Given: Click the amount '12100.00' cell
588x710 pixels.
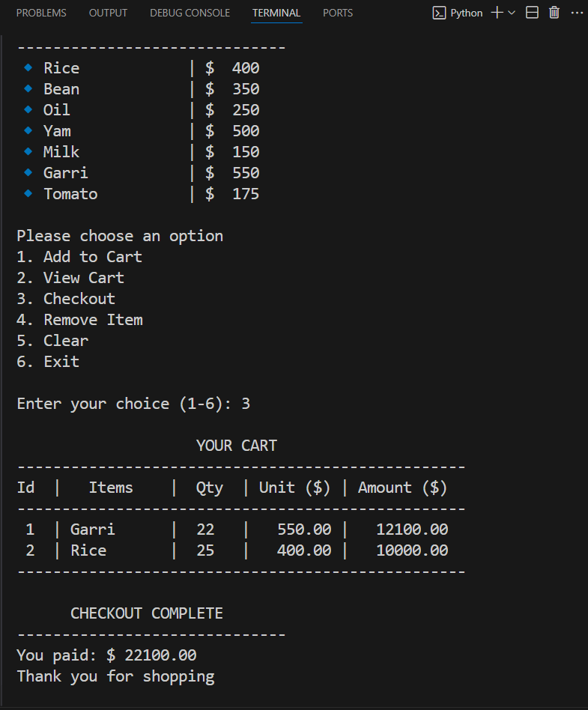Looking at the screenshot, I should pyautogui.click(x=412, y=530).
